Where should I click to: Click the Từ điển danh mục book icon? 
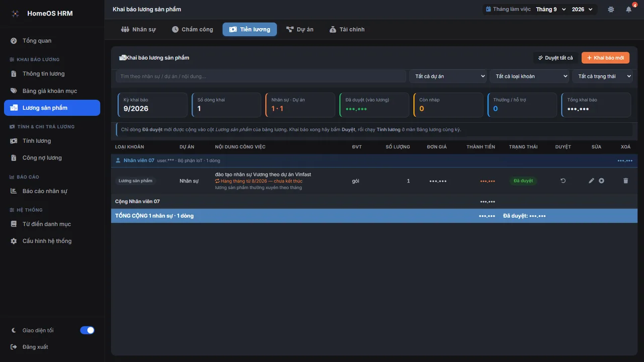14,224
